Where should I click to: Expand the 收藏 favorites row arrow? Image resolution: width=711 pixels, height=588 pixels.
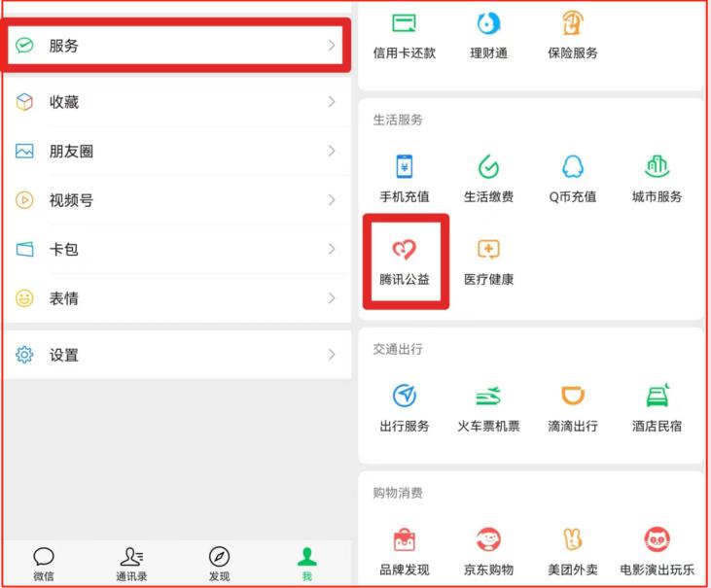pyautogui.click(x=332, y=101)
